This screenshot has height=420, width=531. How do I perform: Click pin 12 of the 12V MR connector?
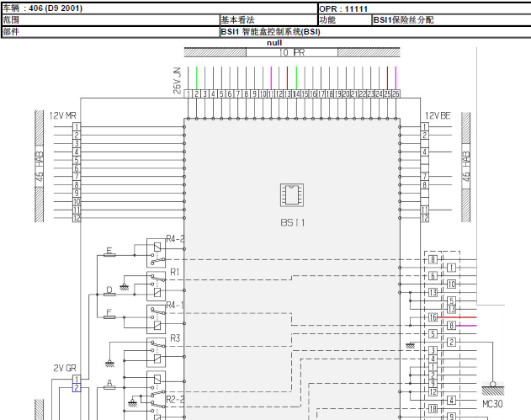(x=77, y=218)
